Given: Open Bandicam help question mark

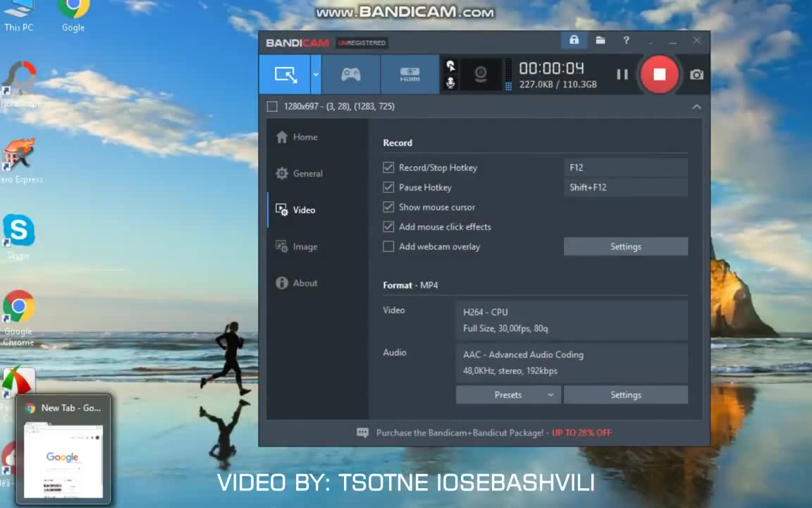Looking at the screenshot, I should click(626, 40).
